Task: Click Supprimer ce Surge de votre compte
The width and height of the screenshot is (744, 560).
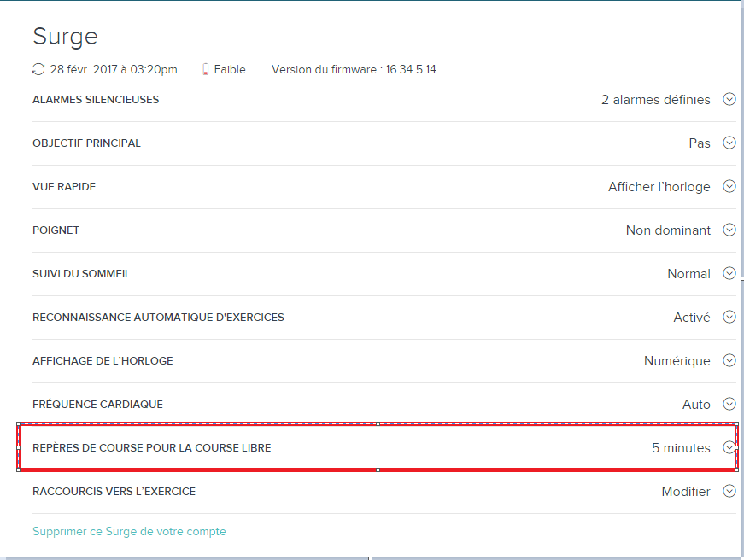Action: tap(129, 532)
